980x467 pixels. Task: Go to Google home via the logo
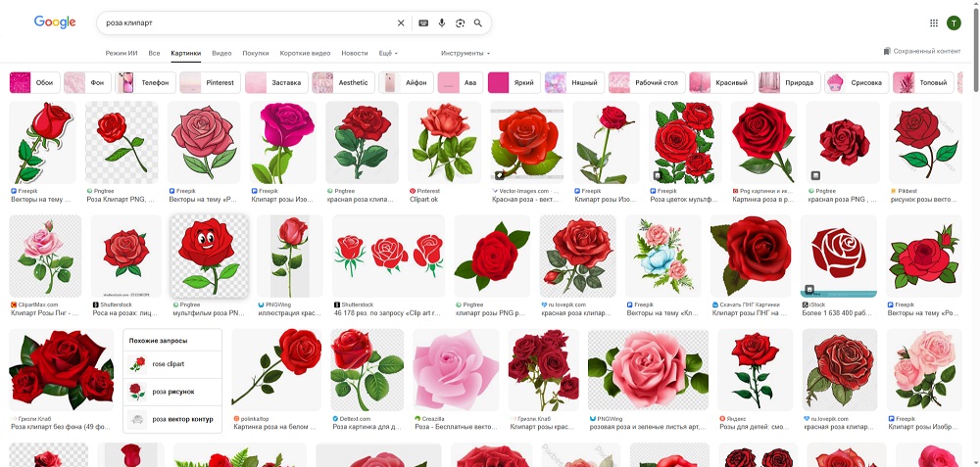(x=55, y=23)
